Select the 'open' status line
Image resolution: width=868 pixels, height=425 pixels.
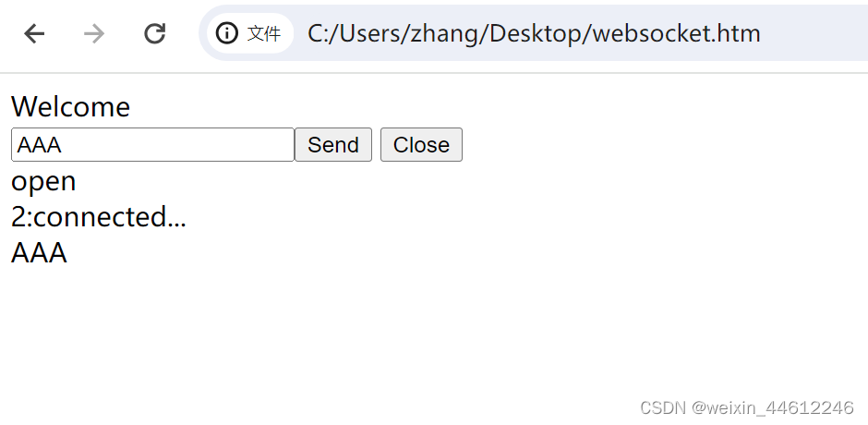[x=43, y=182]
